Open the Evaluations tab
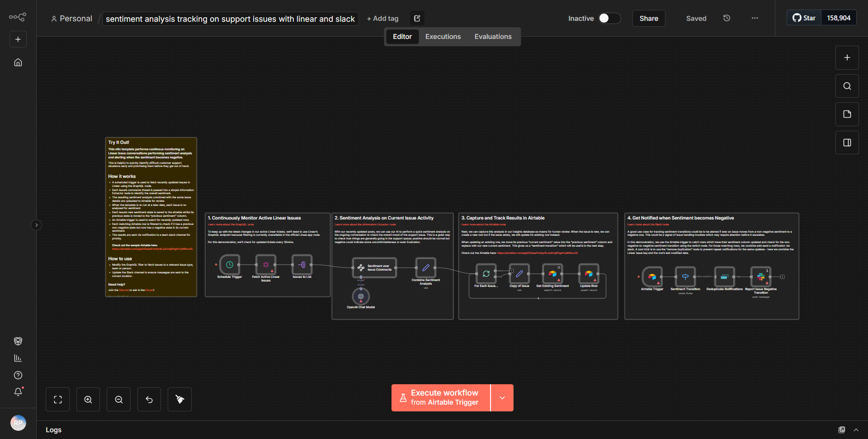This screenshot has height=439, width=868. (x=493, y=36)
